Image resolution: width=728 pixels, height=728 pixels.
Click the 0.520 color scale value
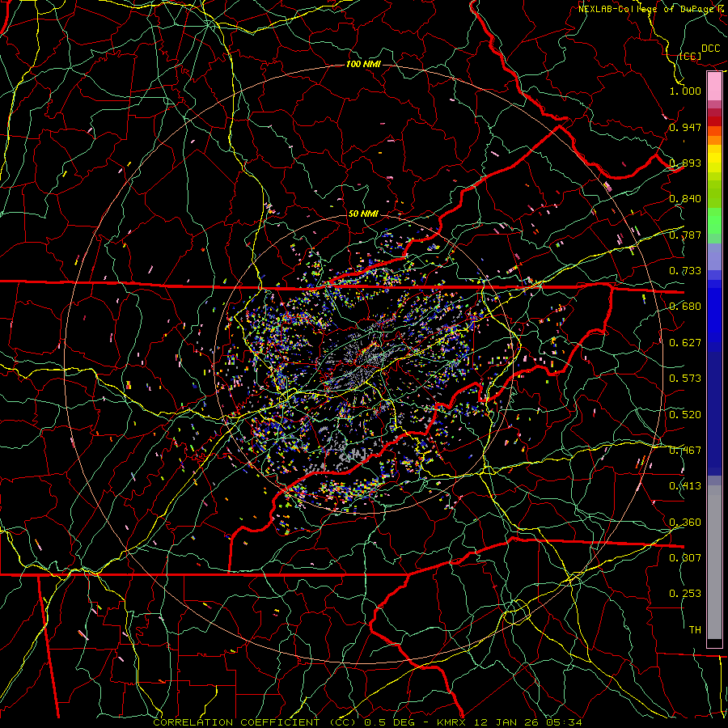click(x=685, y=415)
